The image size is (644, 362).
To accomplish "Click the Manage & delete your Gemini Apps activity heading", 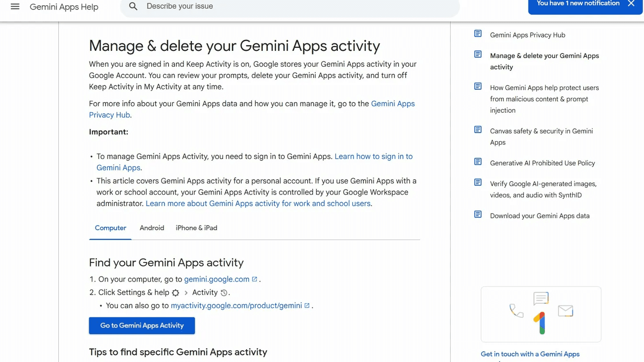I will coord(234,46).
